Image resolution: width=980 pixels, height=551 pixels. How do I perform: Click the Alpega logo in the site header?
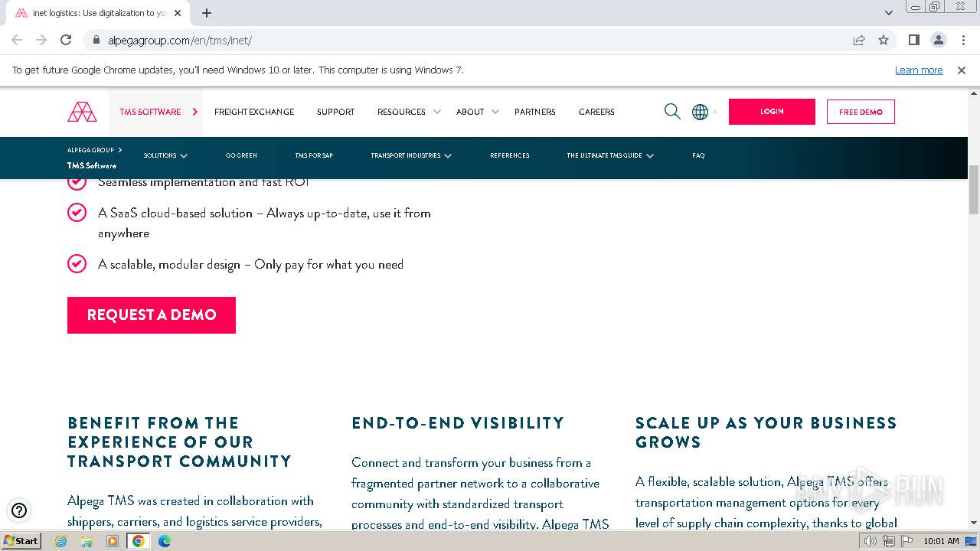pos(82,112)
